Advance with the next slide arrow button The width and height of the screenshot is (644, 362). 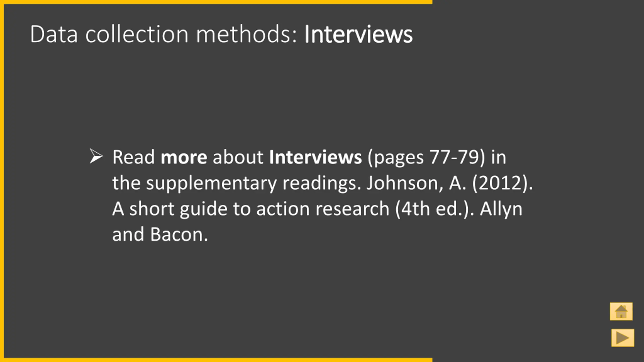[x=623, y=338]
